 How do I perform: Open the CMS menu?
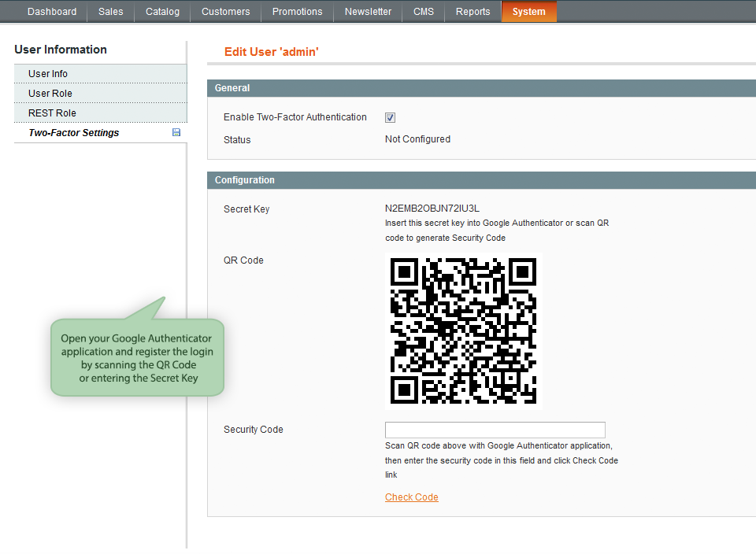click(x=424, y=12)
